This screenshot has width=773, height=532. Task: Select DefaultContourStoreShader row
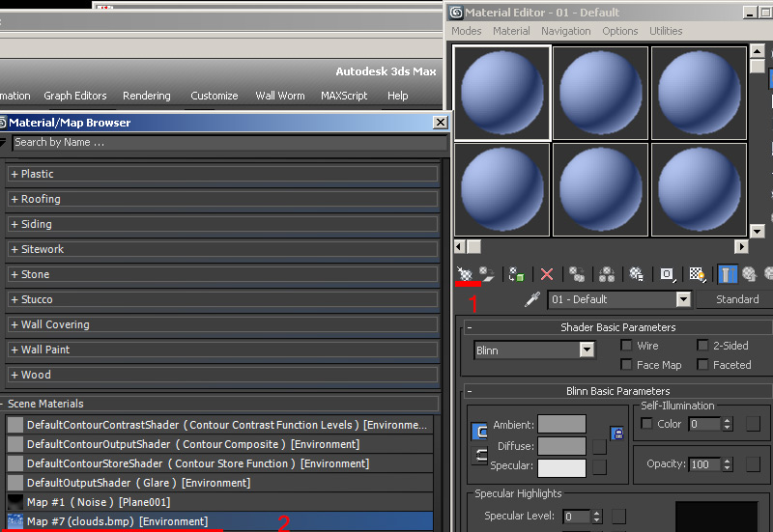[x=220, y=463]
